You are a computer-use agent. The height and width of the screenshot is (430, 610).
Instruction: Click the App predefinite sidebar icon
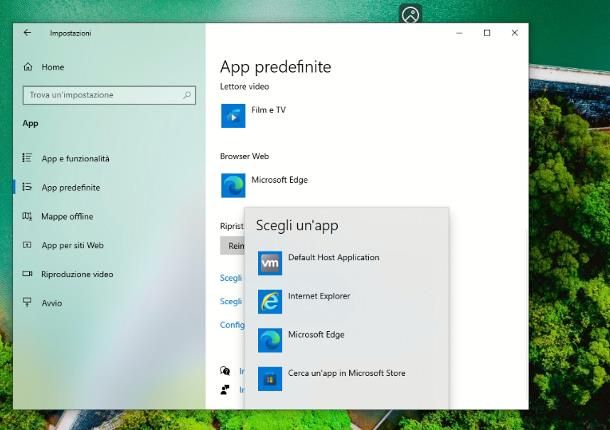[27, 187]
